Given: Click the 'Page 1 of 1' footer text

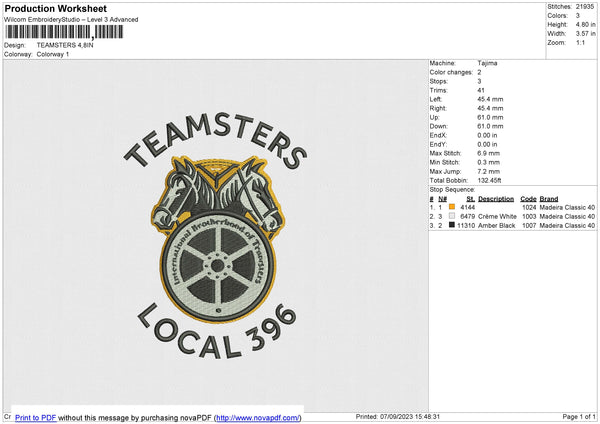Looking at the screenshot, I should tap(579, 416).
